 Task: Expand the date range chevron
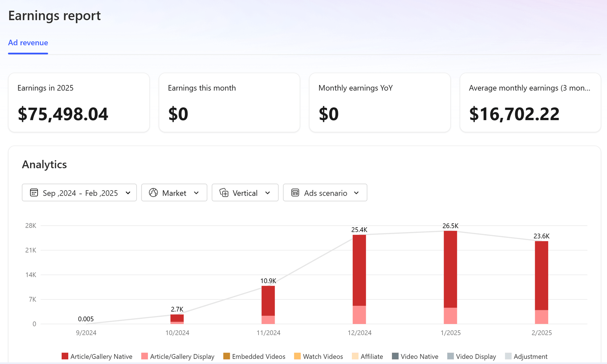[128, 193]
